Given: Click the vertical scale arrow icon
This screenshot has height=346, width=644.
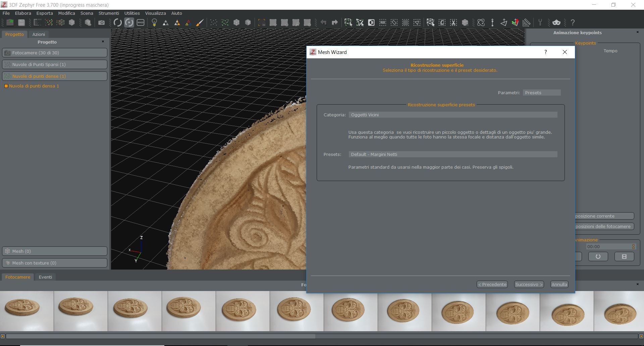Looking at the screenshot, I should click(492, 22).
